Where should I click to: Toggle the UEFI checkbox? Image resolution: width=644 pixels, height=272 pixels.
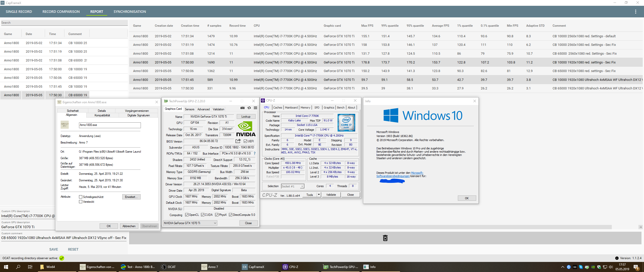pos(245,141)
